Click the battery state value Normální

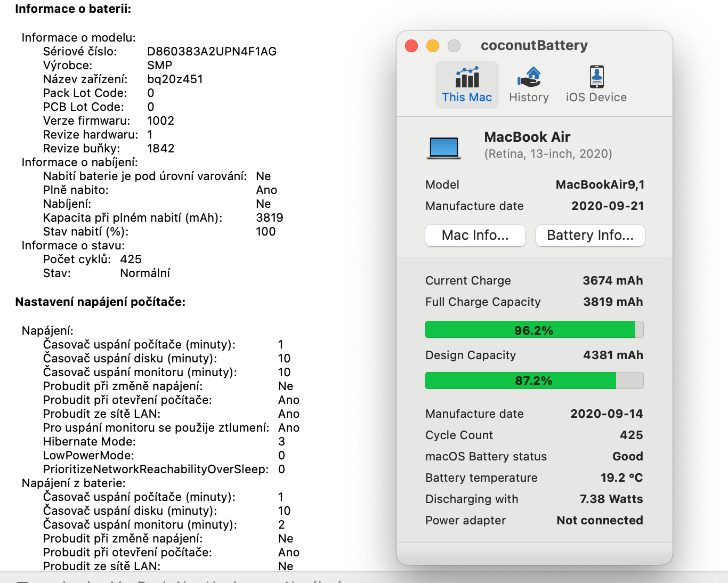(x=145, y=273)
